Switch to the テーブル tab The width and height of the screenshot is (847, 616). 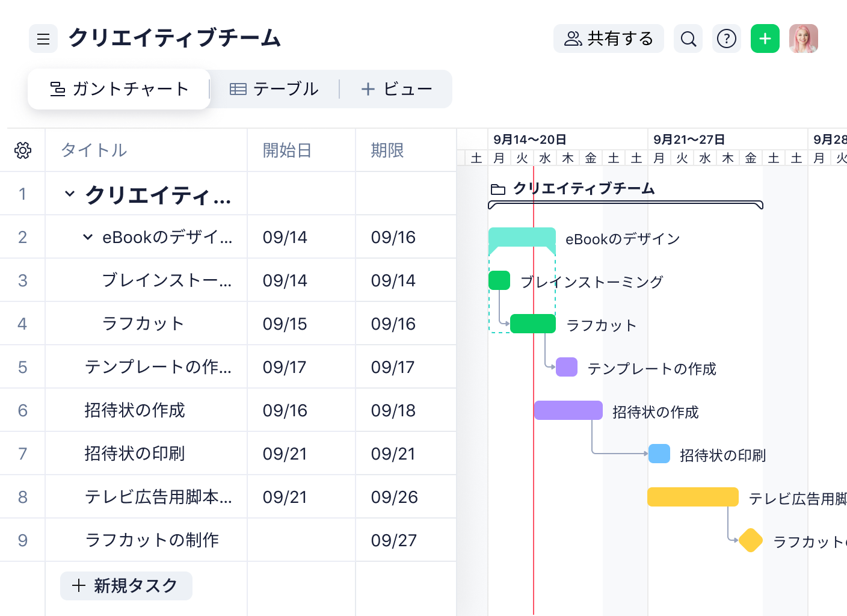274,88
